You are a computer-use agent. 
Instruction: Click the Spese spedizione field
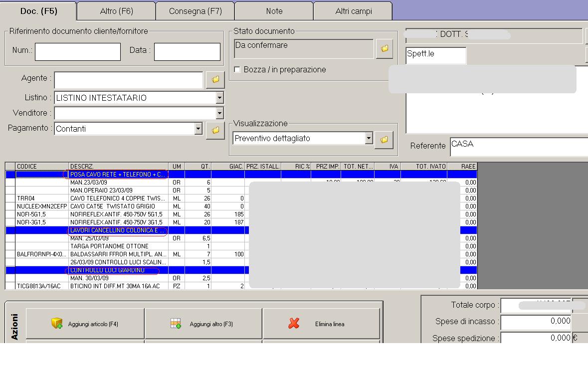click(x=536, y=338)
